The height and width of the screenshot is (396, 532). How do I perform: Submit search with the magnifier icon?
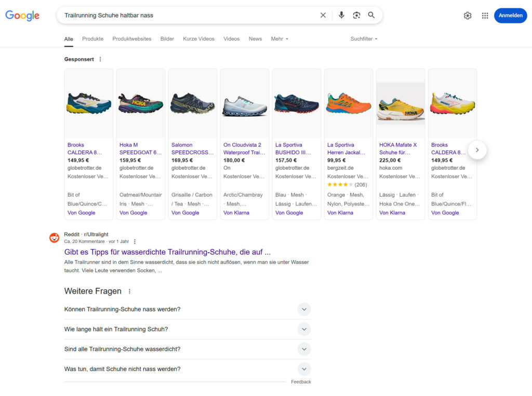tap(371, 15)
